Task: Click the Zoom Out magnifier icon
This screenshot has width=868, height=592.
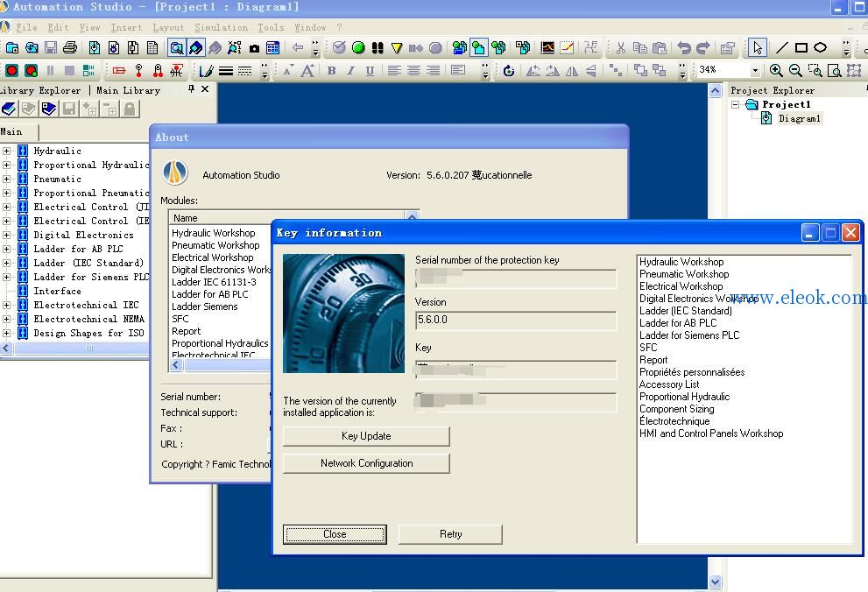Action: [795, 71]
